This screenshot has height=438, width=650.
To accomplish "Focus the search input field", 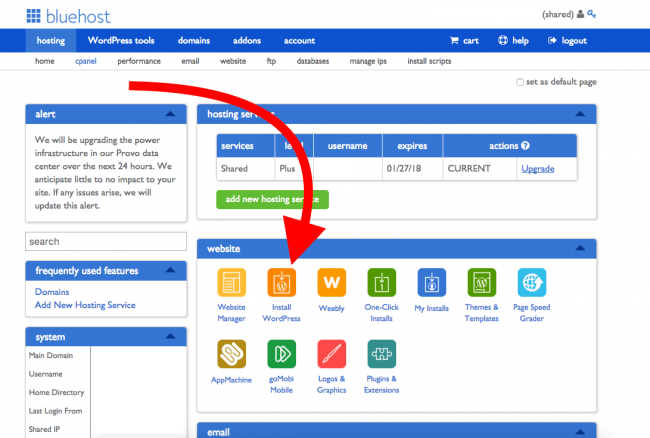I will tap(106, 242).
